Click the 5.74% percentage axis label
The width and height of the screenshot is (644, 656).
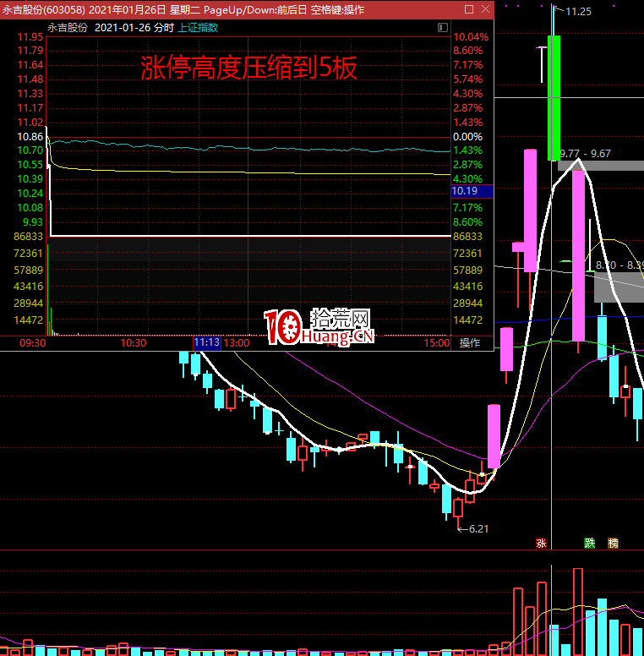coord(468,79)
